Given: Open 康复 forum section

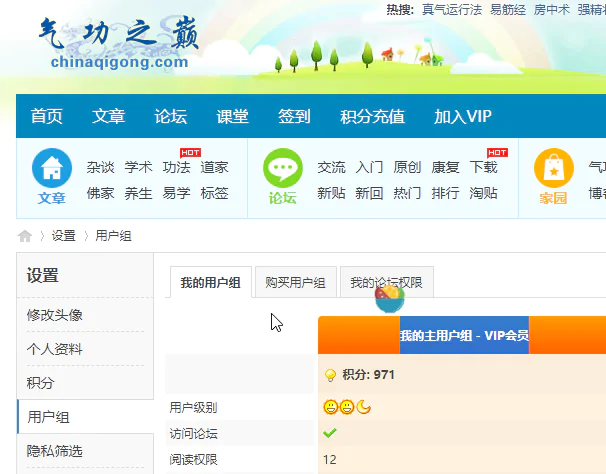Looking at the screenshot, I should coord(445,167).
